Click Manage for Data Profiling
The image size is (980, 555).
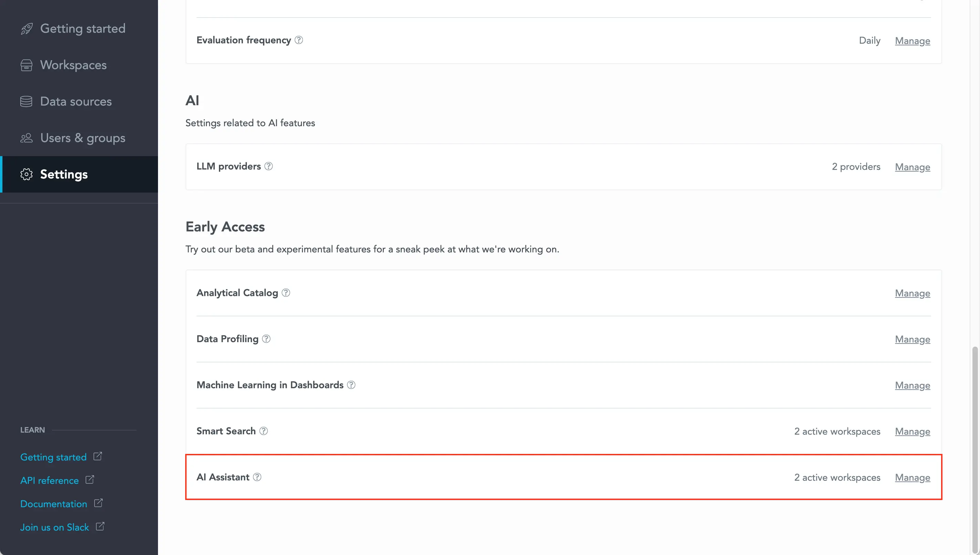point(913,339)
